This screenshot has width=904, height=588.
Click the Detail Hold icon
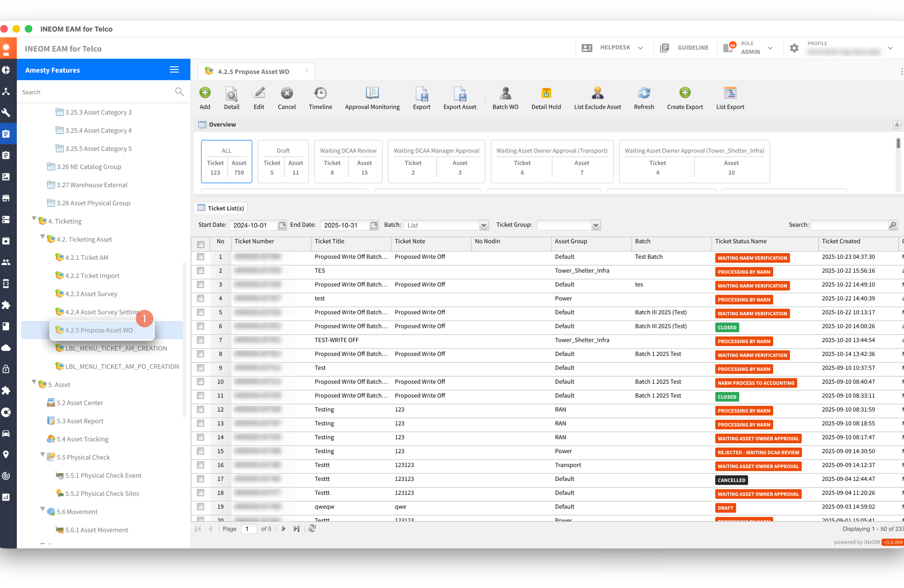546,93
